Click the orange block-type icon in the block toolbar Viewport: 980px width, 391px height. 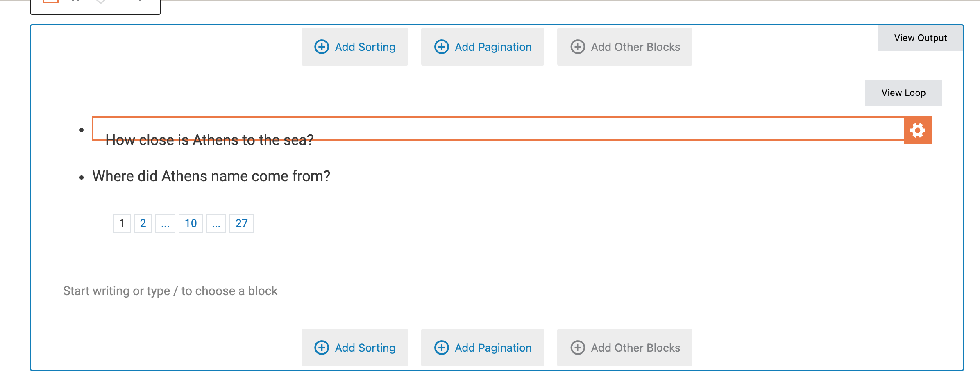click(51, 1)
